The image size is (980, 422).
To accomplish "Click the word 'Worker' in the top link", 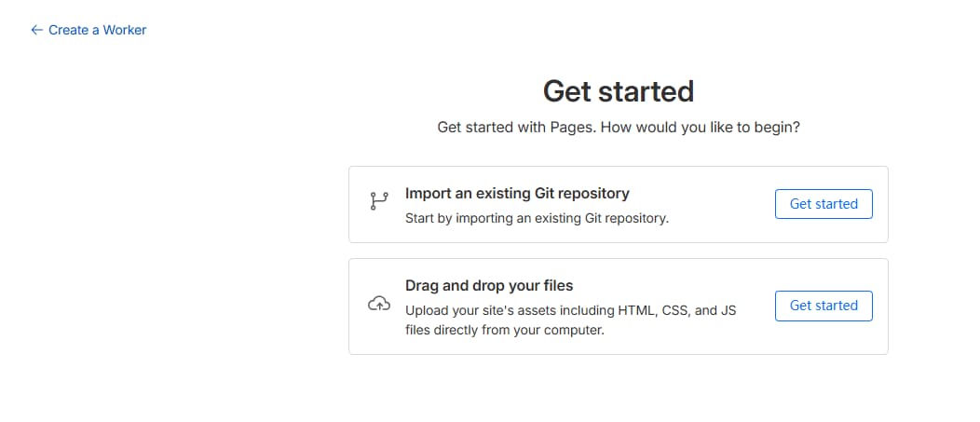I will click(x=125, y=30).
